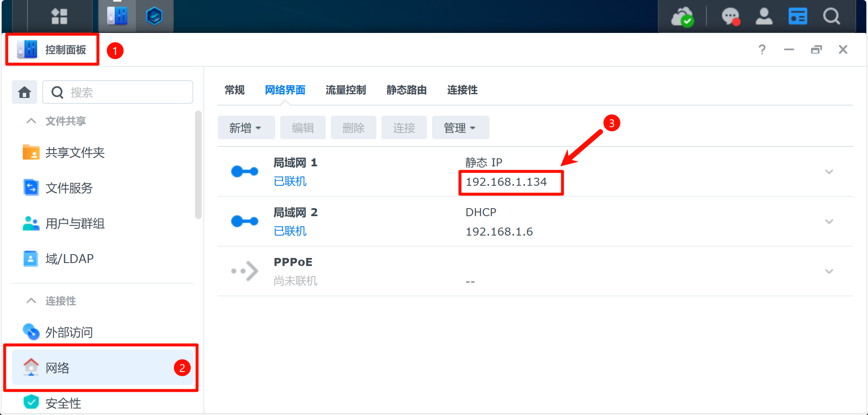Check the cloud sync status icon

click(683, 17)
